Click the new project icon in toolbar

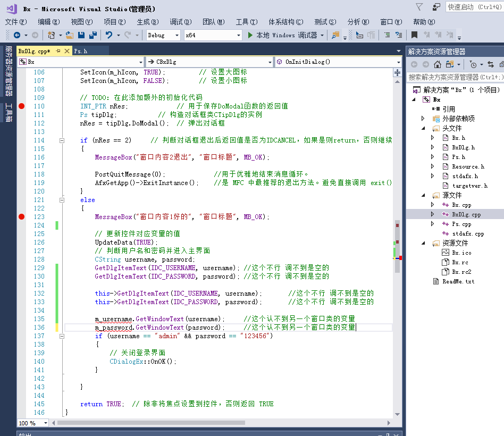click(x=51, y=35)
